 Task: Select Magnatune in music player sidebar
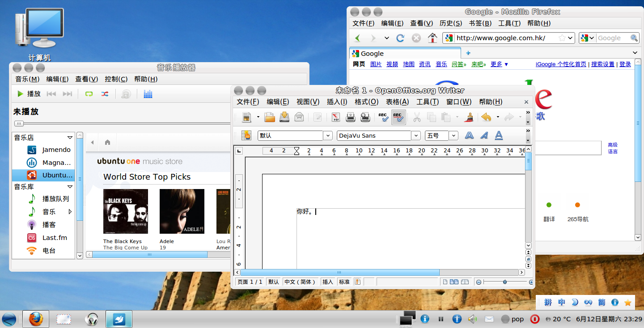pos(44,162)
